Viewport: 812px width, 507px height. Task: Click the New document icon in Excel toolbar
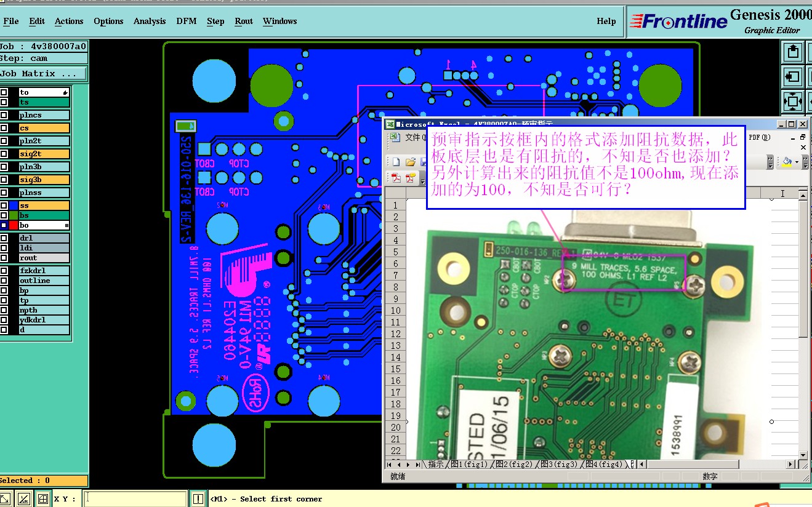[396, 162]
